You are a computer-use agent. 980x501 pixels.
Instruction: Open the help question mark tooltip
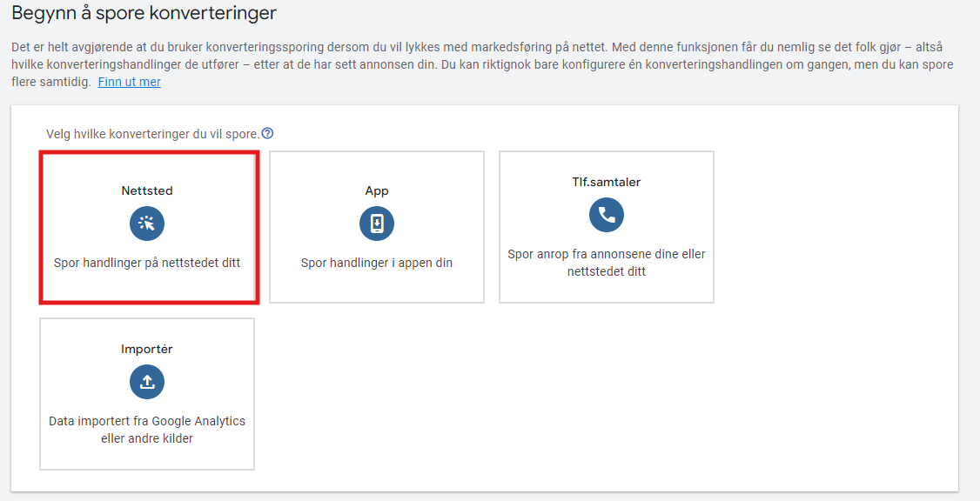point(268,134)
